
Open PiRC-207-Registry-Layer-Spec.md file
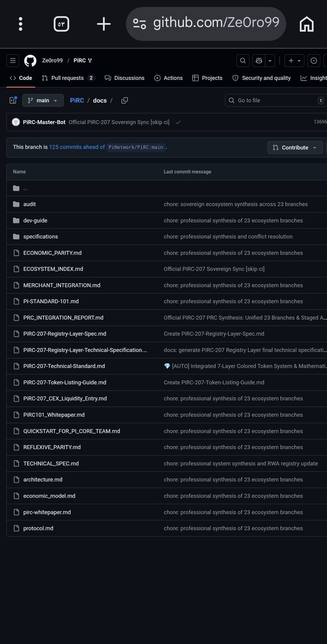64,334
